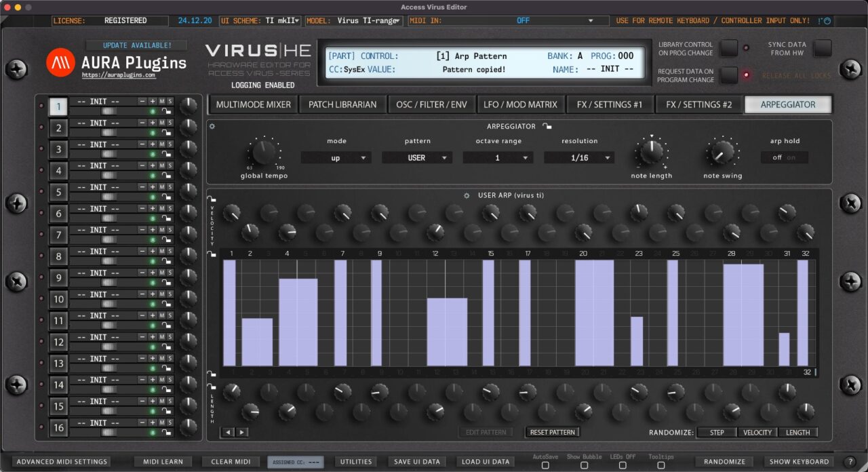
Task: Enable the Tooltips checkbox
Action: coord(661,466)
